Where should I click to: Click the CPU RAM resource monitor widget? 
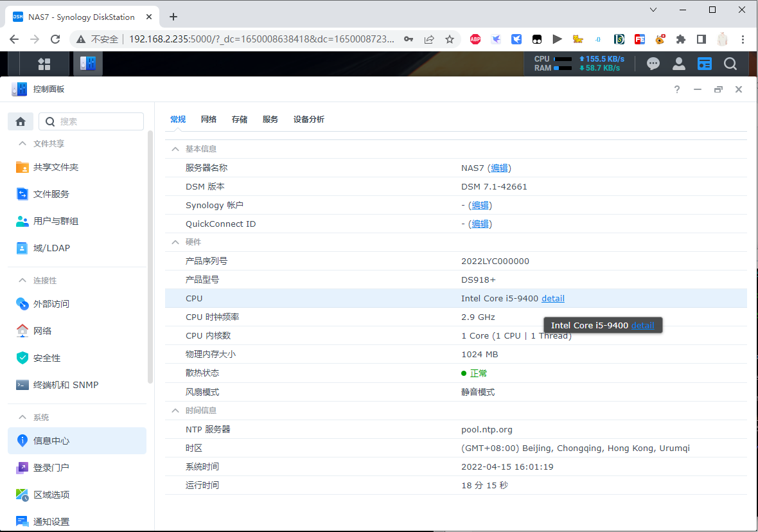point(579,64)
